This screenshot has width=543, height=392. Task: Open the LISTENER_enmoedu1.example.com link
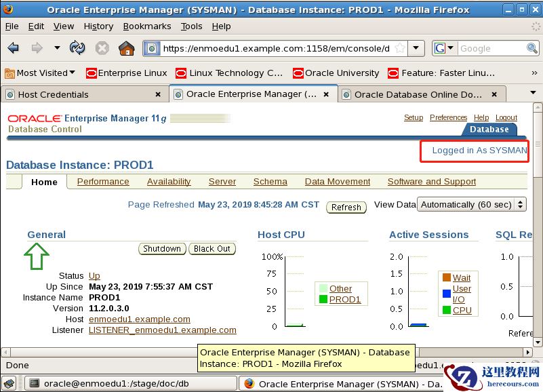[x=162, y=330]
